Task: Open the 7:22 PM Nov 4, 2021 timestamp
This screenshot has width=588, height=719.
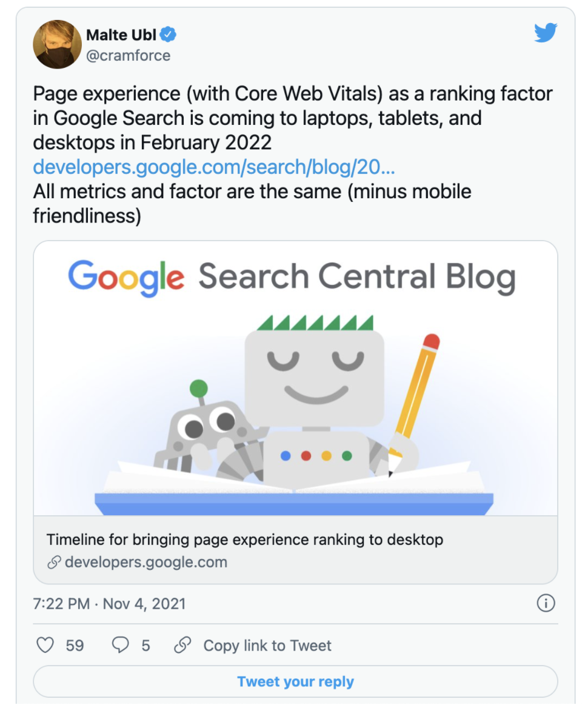Action: 109,604
